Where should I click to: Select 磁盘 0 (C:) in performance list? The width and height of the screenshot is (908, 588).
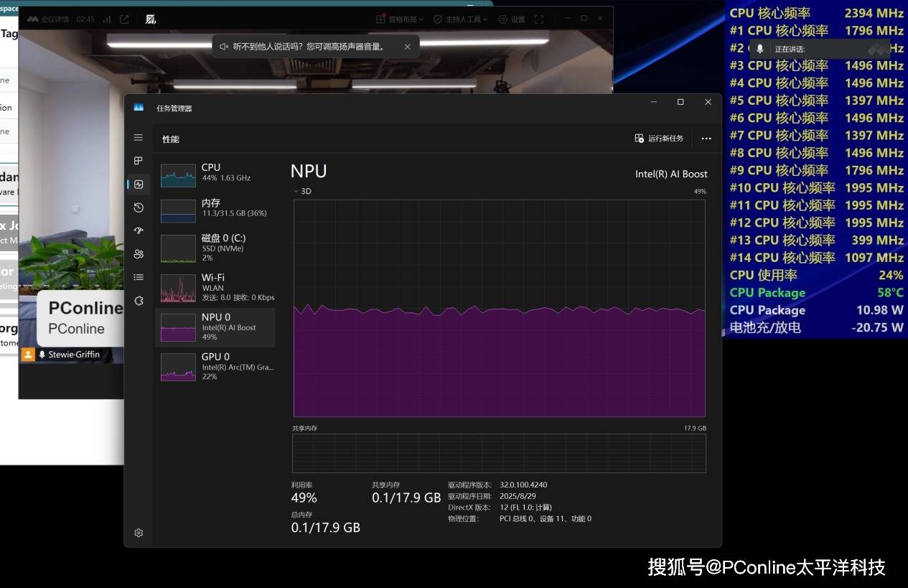click(x=215, y=248)
